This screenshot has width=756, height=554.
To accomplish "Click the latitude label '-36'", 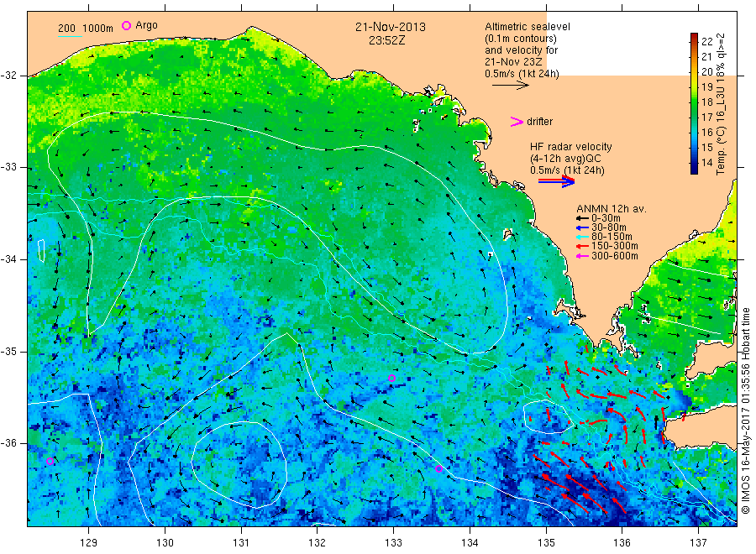I will pyautogui.click(x=9, y=442).
